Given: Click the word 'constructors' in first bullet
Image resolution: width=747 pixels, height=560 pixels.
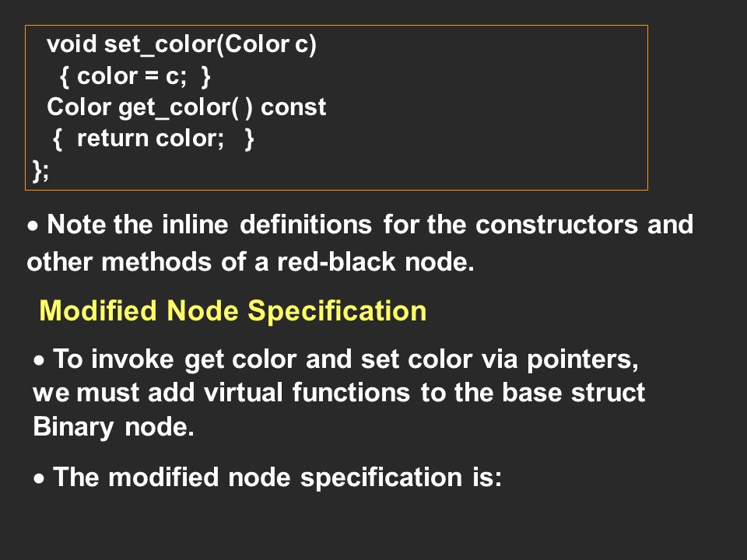Looking at the screenshot, I should [556, 224].
